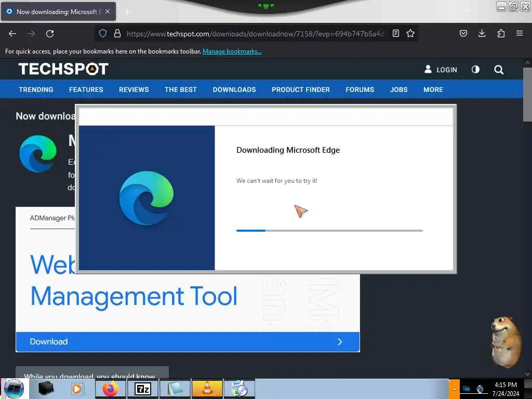Open the media player taskbar icon

pos(77,389)
